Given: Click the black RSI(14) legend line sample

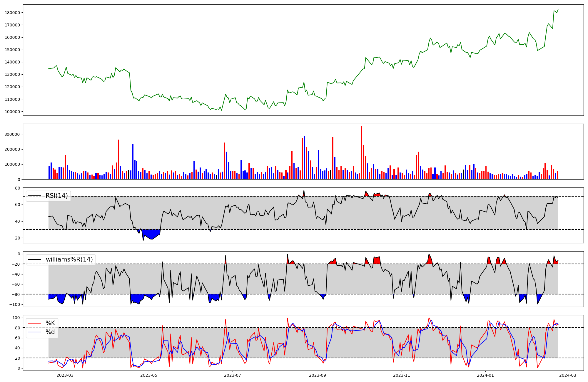Looking at the screenshot, I should (34, 196).
